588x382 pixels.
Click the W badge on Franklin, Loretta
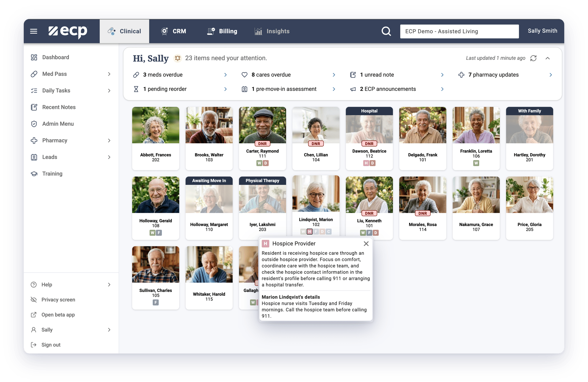(476, 163)
